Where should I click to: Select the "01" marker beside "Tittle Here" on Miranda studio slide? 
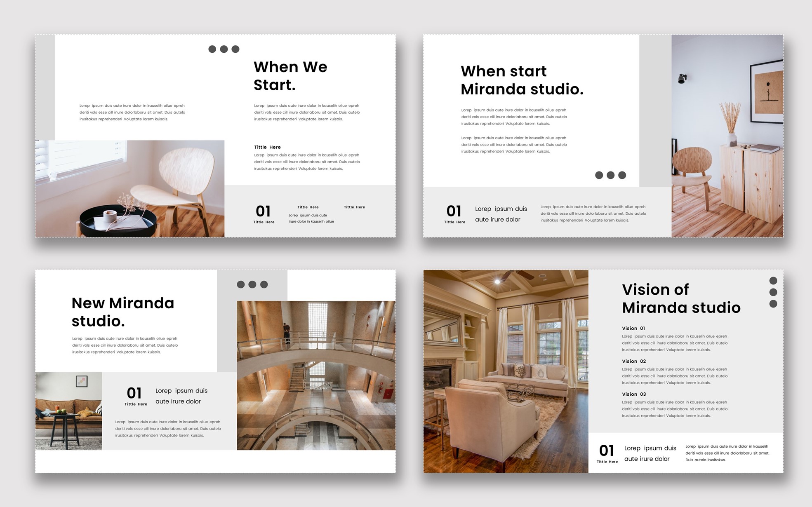click(x=454, y=211)
